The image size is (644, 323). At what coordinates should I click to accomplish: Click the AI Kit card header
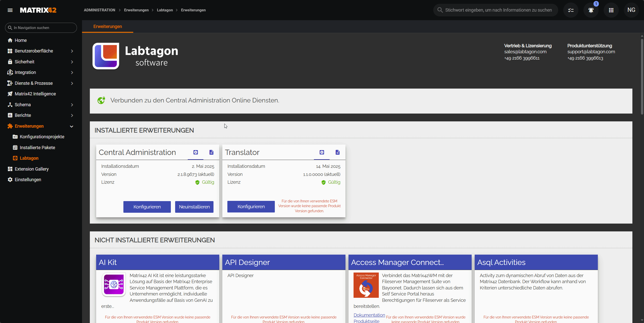(157, 262)
